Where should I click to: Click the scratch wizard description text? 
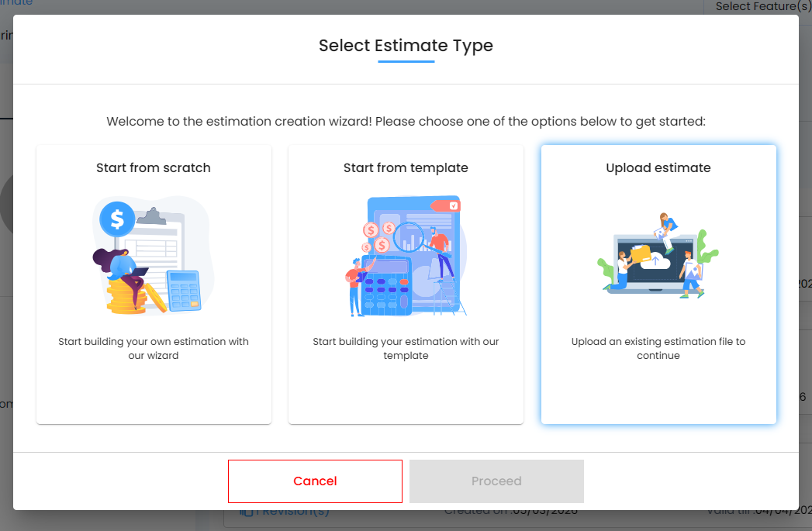pos(154,348)
